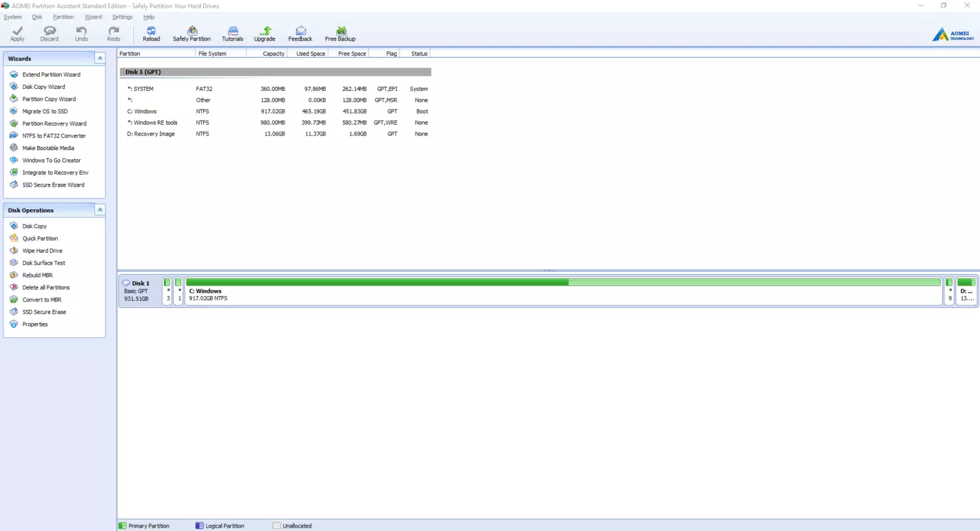Collapse the Wizards panel
The width and height of the screenshot is (980, 531).
[100, 58]
